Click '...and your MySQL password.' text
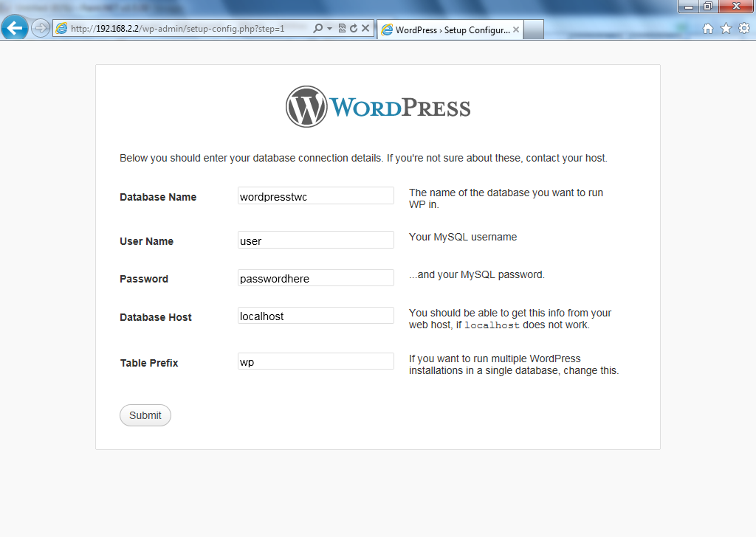The image size is (756, 537). (x=477, y=274)
